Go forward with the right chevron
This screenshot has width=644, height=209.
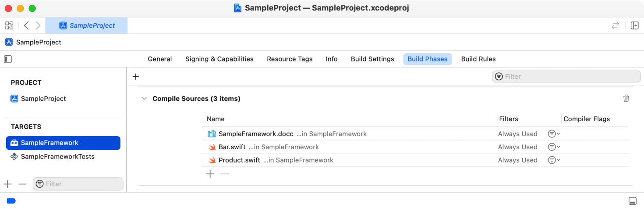(x=38, y=25)
